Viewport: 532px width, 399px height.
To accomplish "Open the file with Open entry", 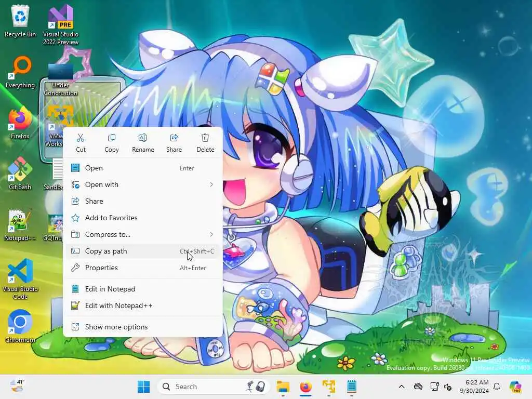I will 143,168.
